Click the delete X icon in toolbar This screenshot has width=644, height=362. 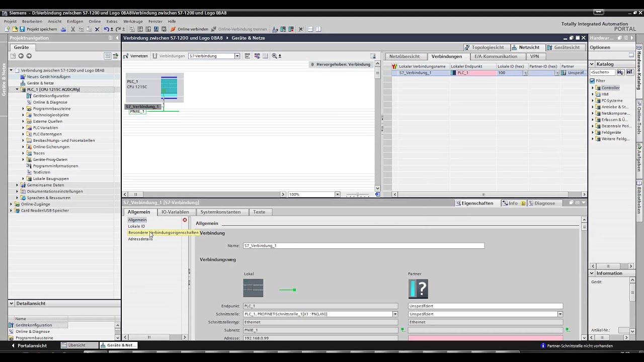(97, 29)
